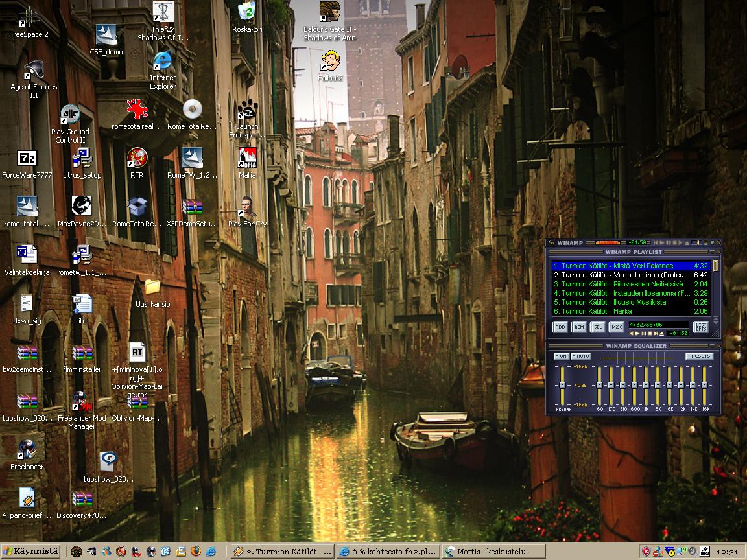Select track 6 Härkä in playlist

click(631, 311)
